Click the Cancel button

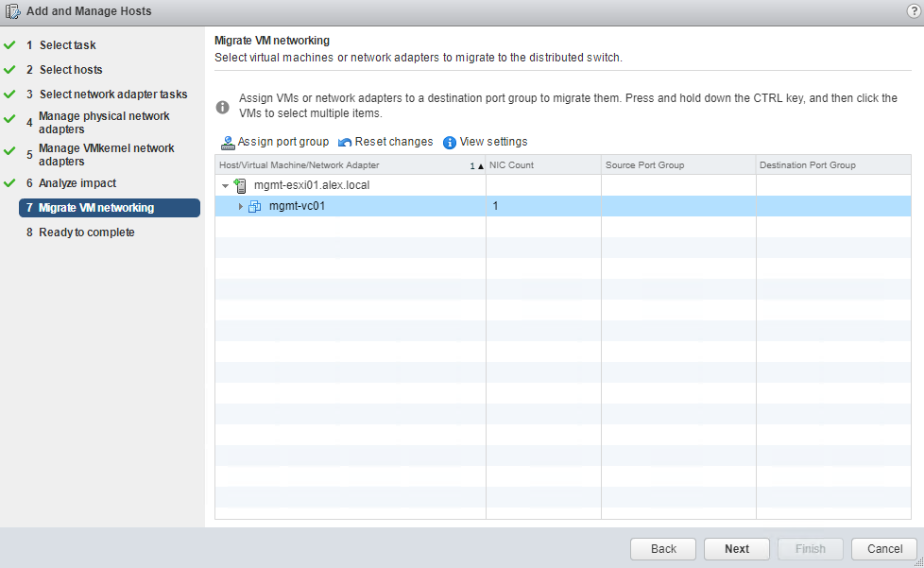[884, 548]
